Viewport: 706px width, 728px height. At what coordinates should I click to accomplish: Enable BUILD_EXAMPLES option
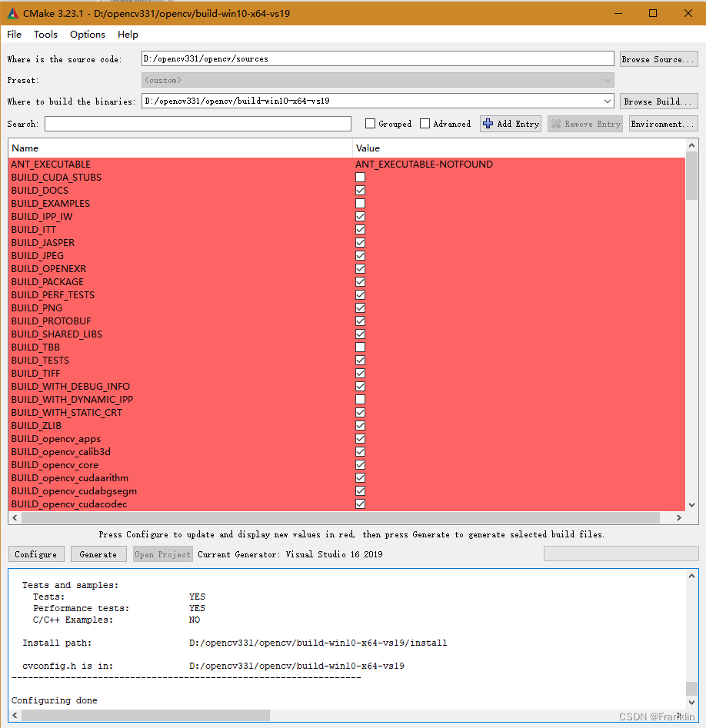click(x=360, y=203)
